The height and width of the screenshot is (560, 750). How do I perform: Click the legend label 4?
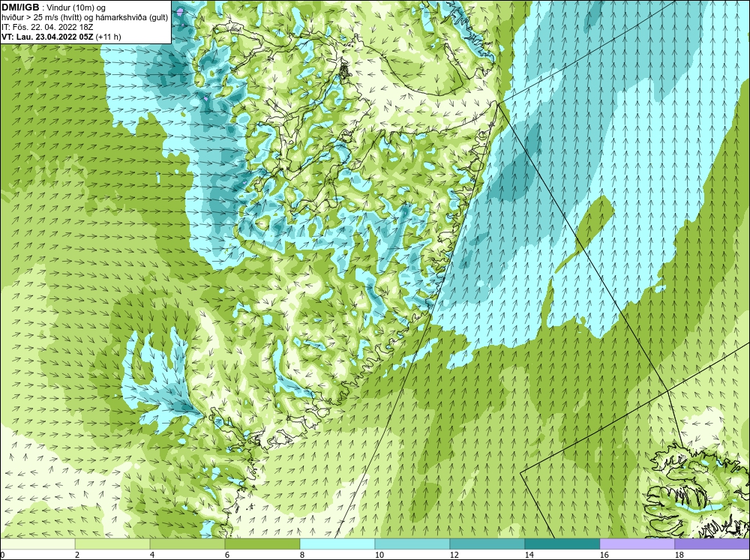[x=152, y=555]
